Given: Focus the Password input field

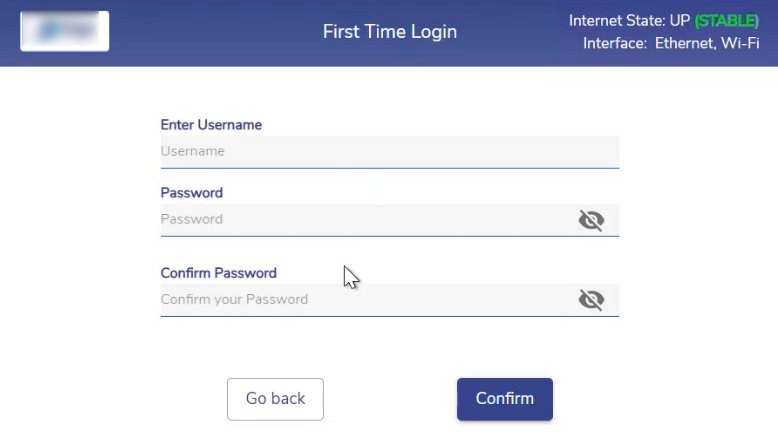Looking at the screenshot, I should (x=365, y=220).
